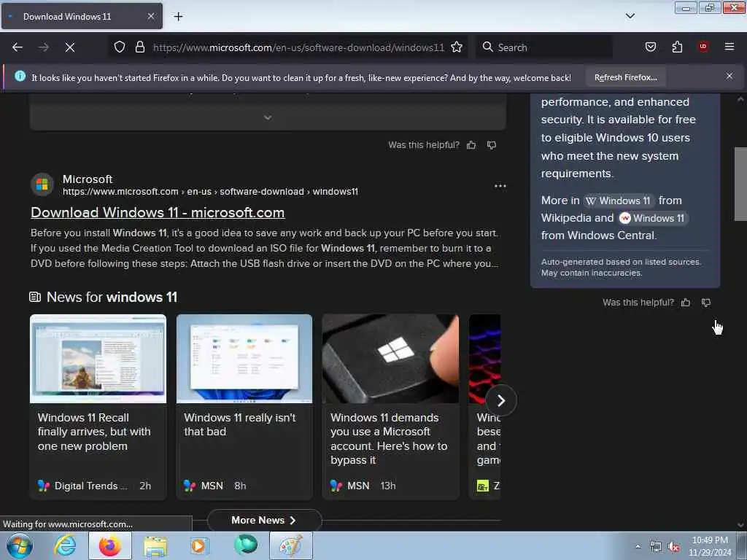This screenshot has width=747, height=560.
Task: Switch to Firefox in the taskbar
Action: coord(110,545)
